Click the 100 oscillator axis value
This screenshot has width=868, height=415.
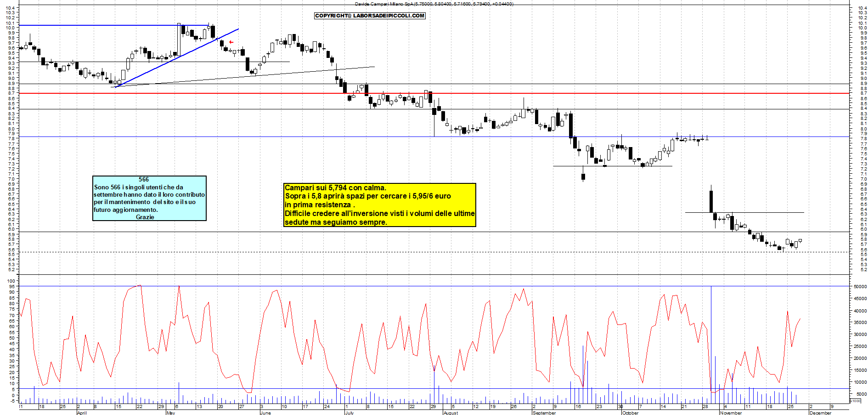(x=11, y=281)
